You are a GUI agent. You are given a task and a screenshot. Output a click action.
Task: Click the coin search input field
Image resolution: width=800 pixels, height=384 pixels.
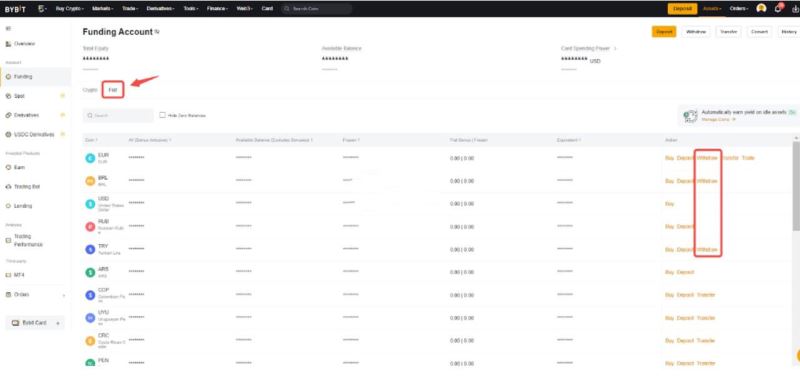point(118,116)
